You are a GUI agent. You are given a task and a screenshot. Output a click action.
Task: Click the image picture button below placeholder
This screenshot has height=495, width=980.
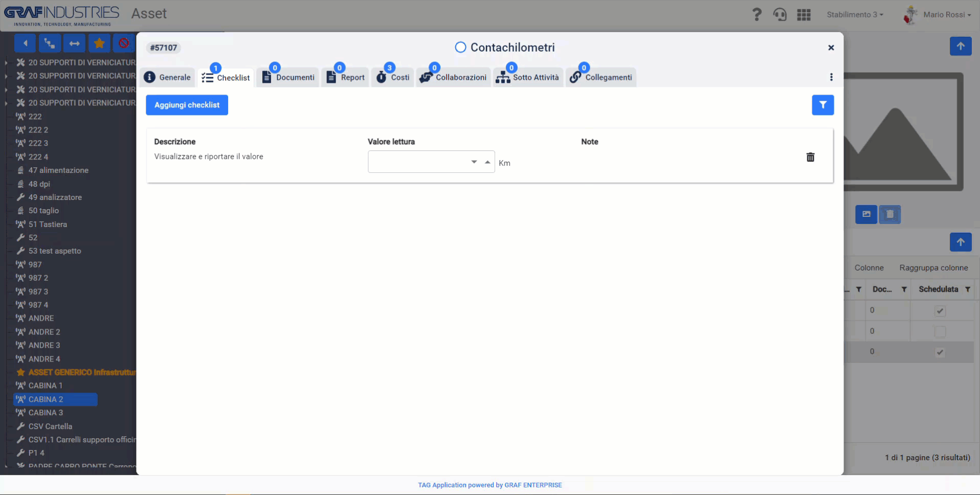(x=866, y=214)
